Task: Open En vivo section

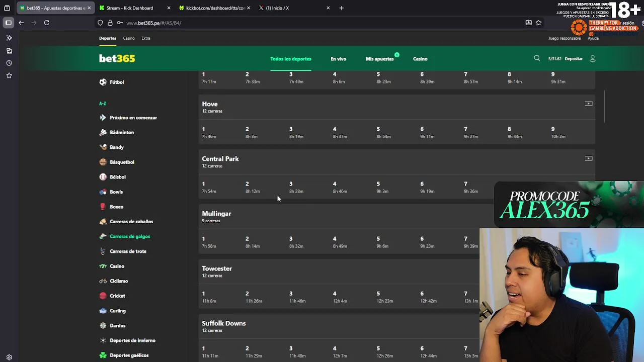Action: point(339,59)
